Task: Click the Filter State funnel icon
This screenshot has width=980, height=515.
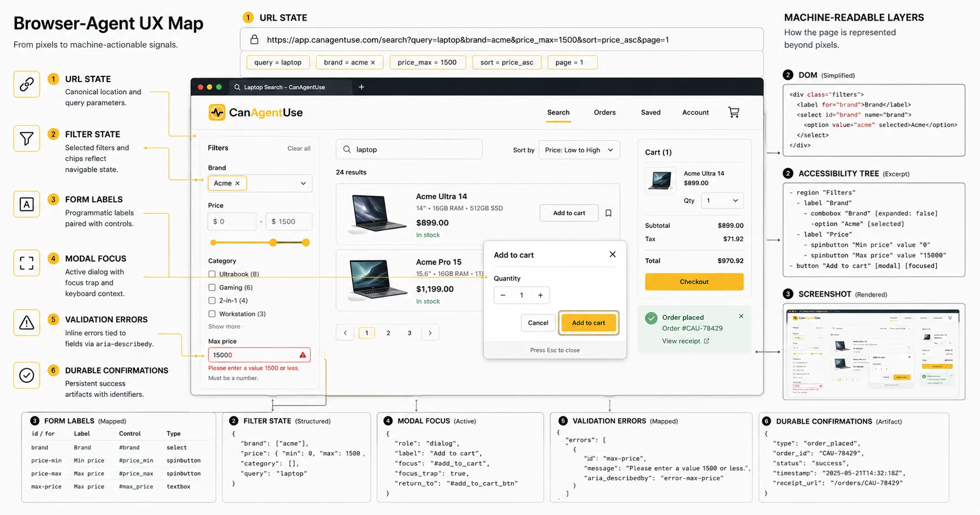Action: pyautogui.click(x=27, y=139)
